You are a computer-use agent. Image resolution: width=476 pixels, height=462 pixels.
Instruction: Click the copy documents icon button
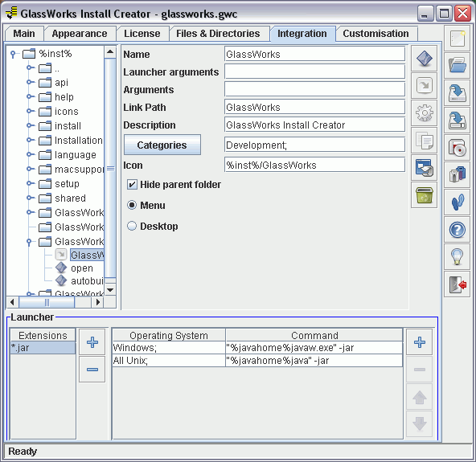[x=424, y=141]
